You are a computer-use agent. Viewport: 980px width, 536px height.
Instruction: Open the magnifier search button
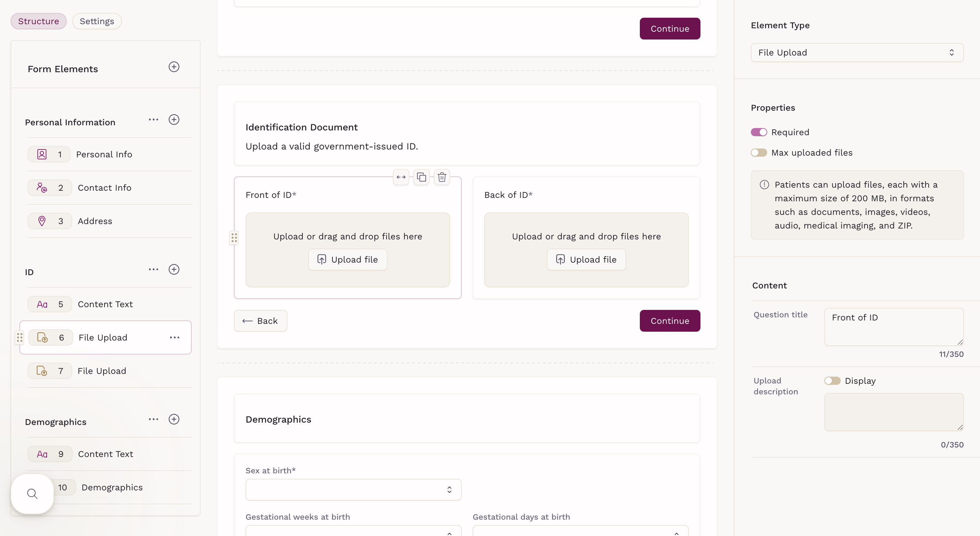[32, 494]
